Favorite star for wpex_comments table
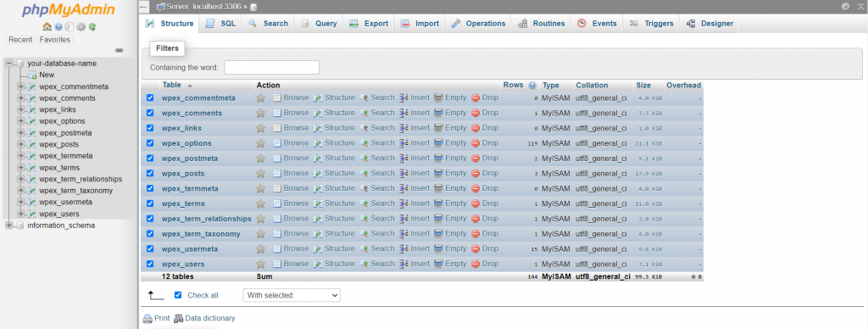Image resolution: width=868 pixels, height=329 pixels. click(x=261, y=113)
